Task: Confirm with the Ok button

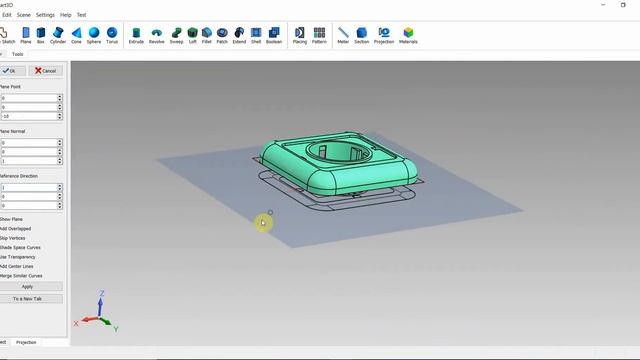Action: (12, 71)
